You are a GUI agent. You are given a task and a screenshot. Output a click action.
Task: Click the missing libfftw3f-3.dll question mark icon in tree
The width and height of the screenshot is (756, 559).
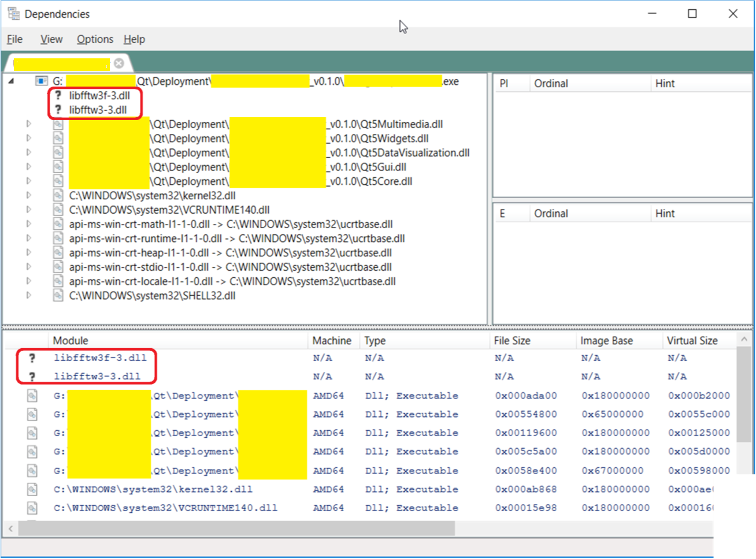pyautogui.click(x=58, y=96)
